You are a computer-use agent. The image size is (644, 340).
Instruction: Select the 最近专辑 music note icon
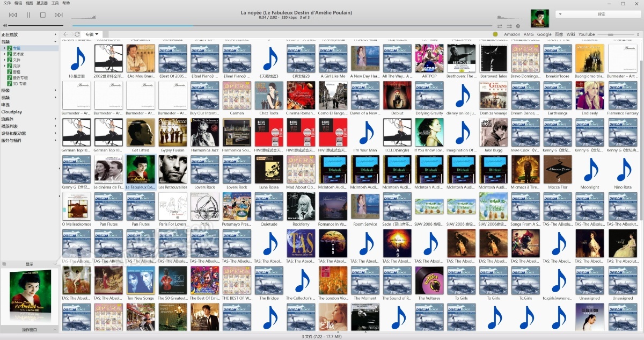(x=10, y=78)
